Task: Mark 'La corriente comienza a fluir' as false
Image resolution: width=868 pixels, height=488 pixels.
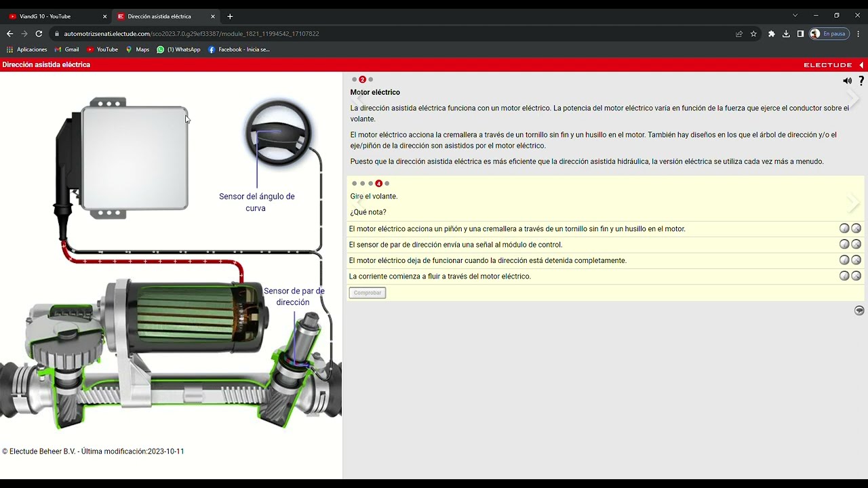Action: [856, 276]
